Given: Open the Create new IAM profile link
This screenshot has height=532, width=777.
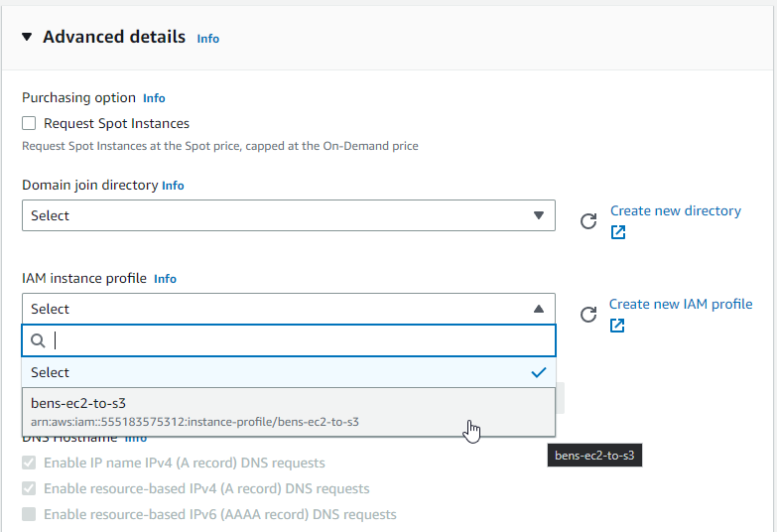Looking at the screenshot, I should [680, 304].
